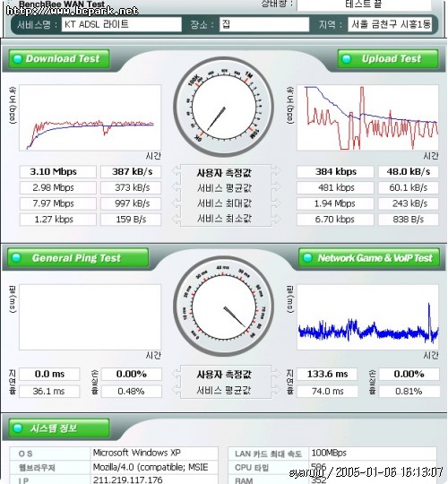Image resolution: width=448 pixels, height=484 pixels.
Task: Click the VoIP ping latency graph
Action: pos(367,317)
